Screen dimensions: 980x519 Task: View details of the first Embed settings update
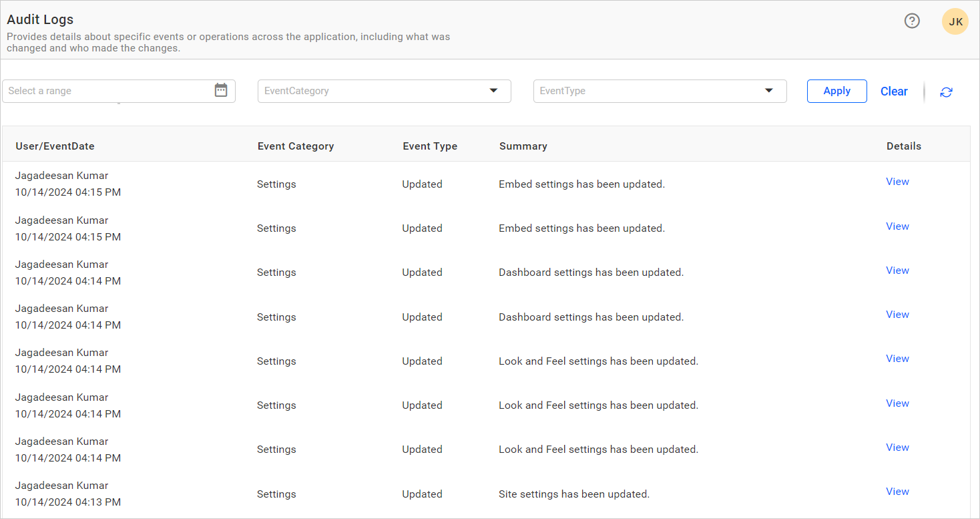point(897,181)
